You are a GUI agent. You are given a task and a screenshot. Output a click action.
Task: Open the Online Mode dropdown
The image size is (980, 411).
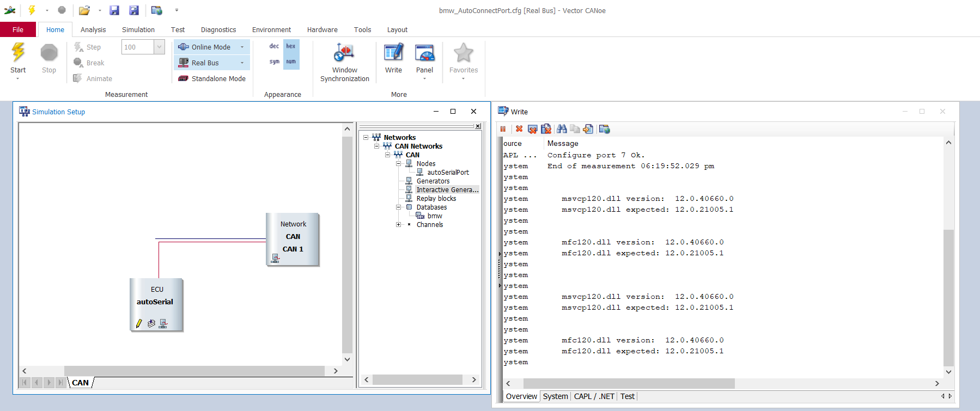pos(242,47)
